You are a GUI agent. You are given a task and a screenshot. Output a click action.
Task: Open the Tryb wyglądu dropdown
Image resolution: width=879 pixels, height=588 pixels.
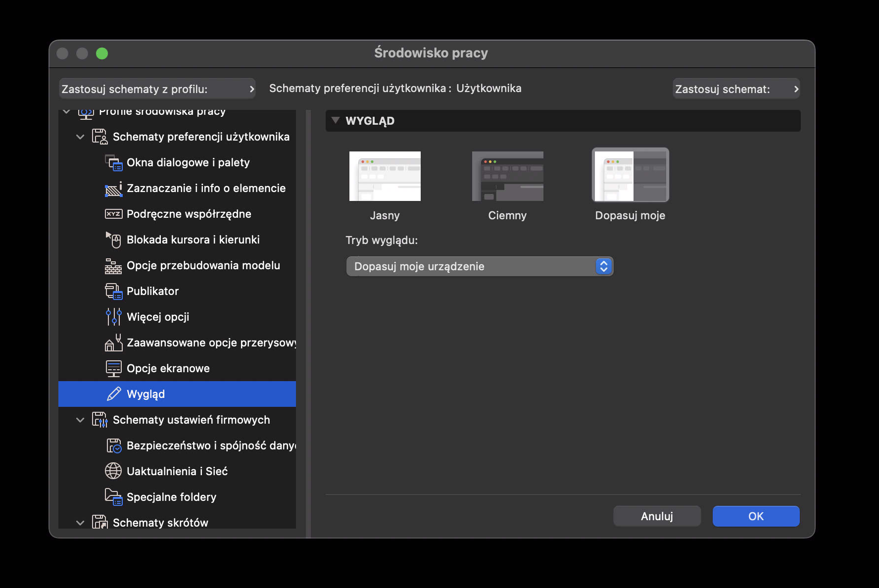pos(480,266)
